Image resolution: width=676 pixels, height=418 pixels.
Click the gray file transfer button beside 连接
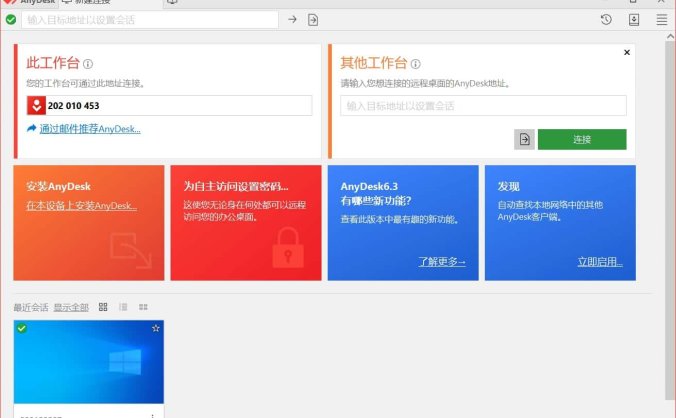524,139
